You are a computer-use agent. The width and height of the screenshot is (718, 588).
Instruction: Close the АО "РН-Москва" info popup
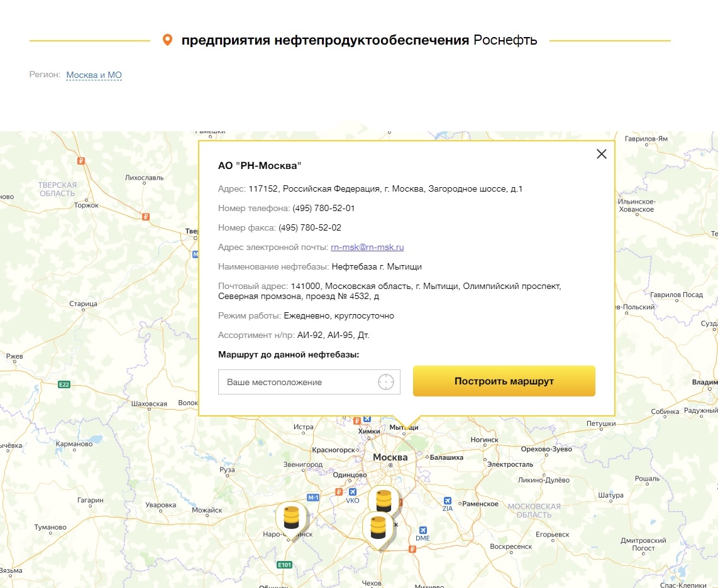click(x=601, y=154)
